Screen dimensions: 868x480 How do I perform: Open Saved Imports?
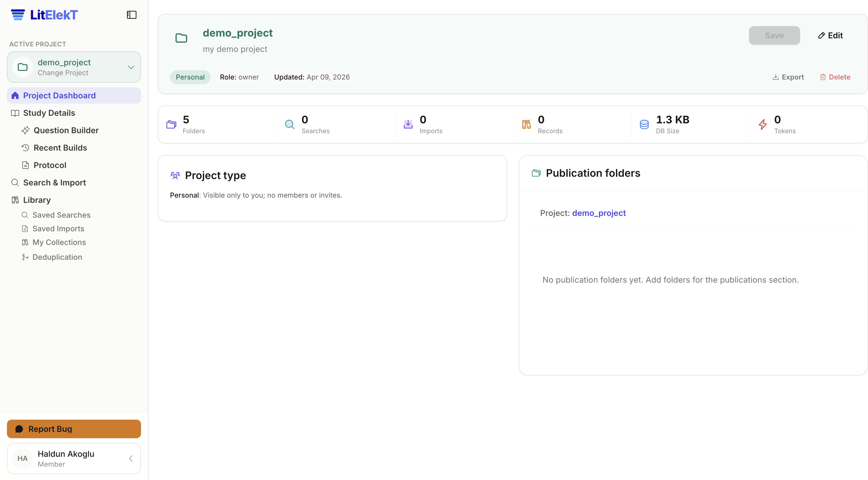pyautogui.click(x=58, y=229)
